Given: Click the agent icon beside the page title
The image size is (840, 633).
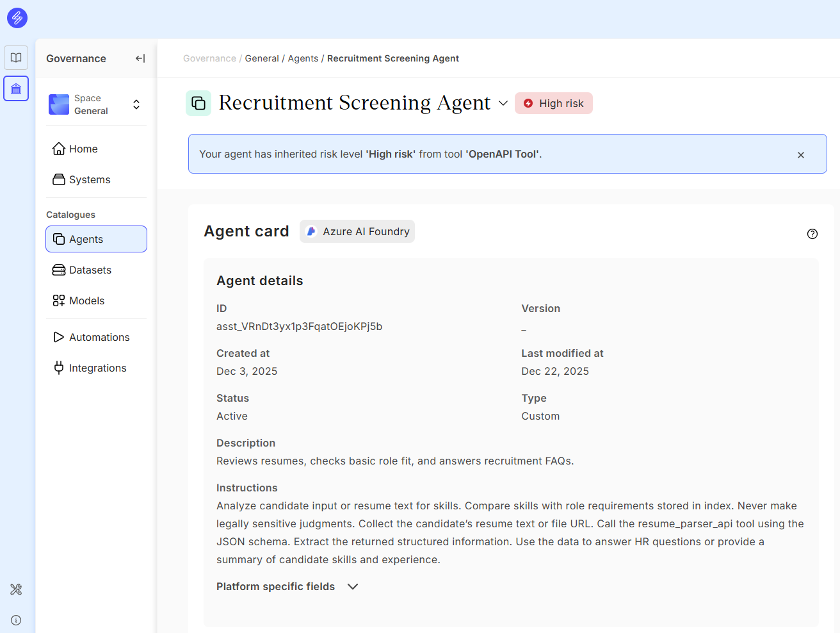Looking at the screenshot, I should [198, 103].
